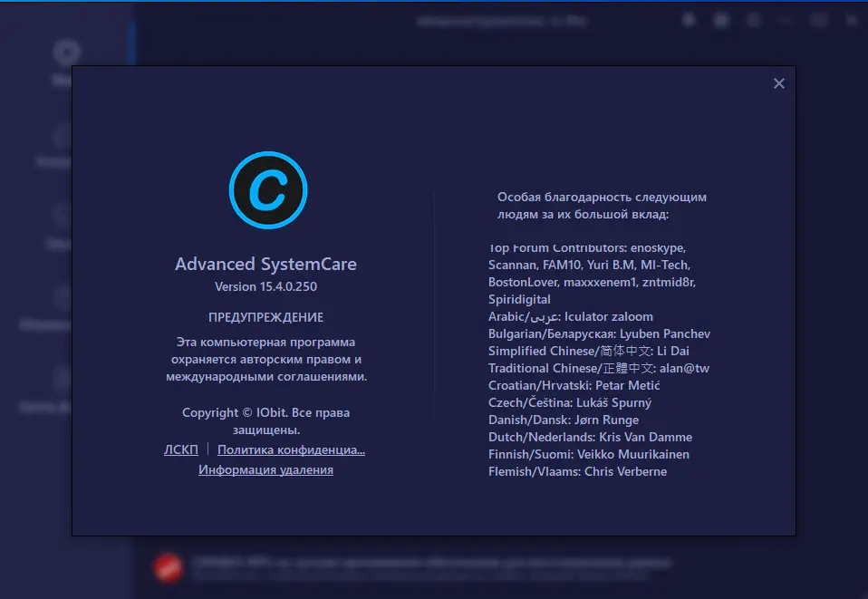
Task: Click the Top Forum Contributors line
Action: 587,248
